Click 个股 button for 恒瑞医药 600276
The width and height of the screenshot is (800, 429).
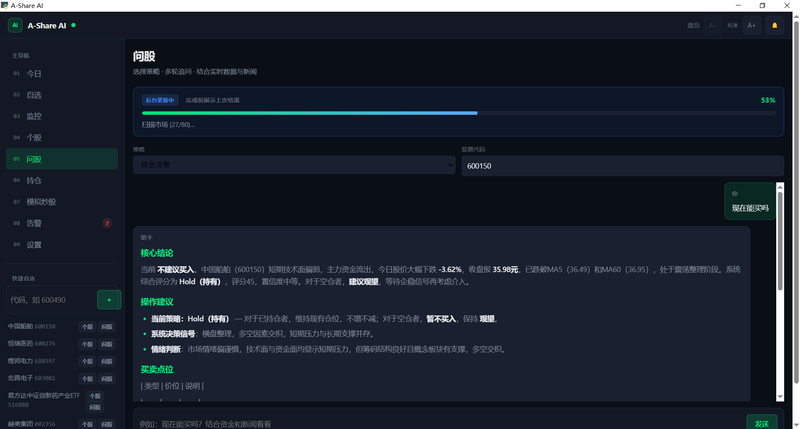tap(87, 344)
